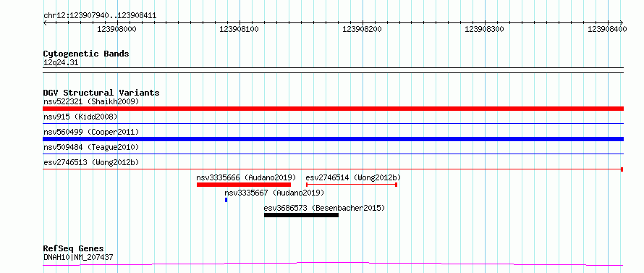The height and width of the screenshot is (273, 644).
Task: Click the left arrowhead of the ruler
Action: click(x=45, y=22)
